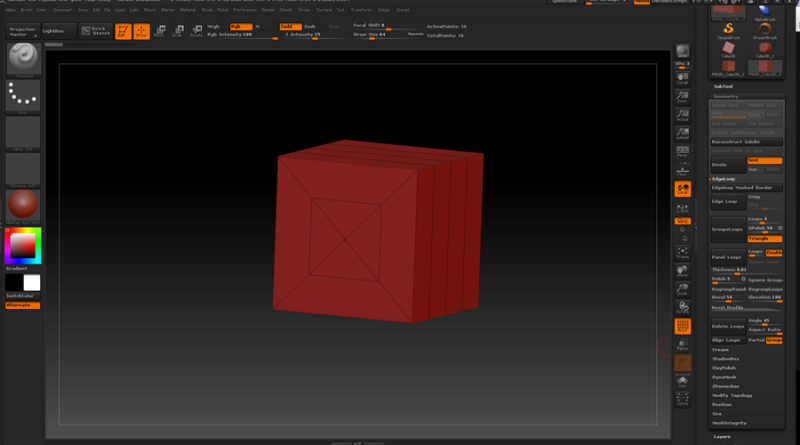Screen dimensions: 800x445
Task: Select the SimpleBrush tool
Action: click(x=728, y=31)
